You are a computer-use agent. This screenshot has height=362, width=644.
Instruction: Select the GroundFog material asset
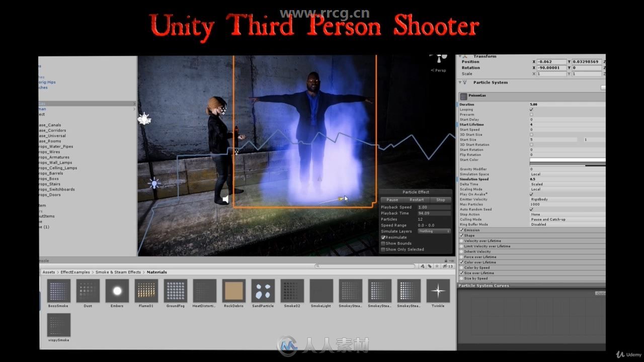click(176, 291)
